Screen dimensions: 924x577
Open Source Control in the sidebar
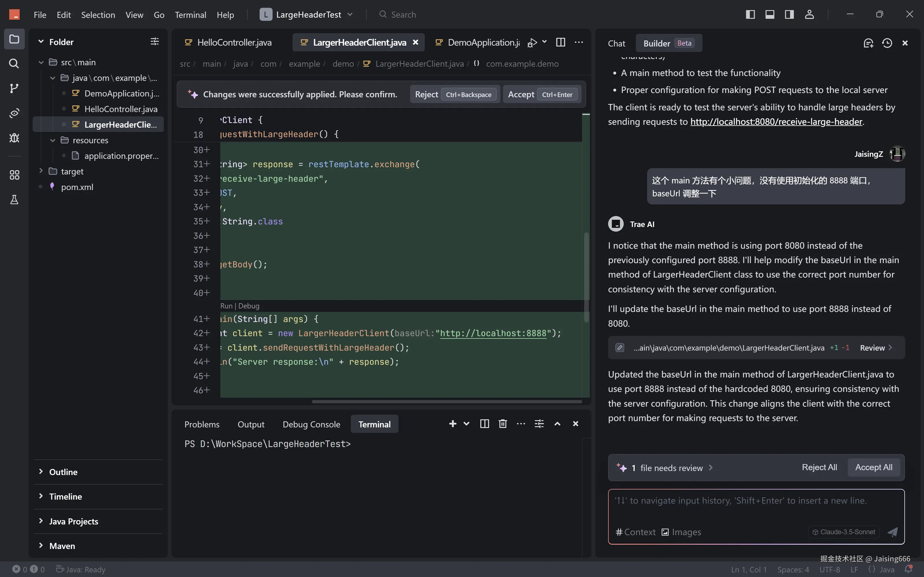coord(14,88)
